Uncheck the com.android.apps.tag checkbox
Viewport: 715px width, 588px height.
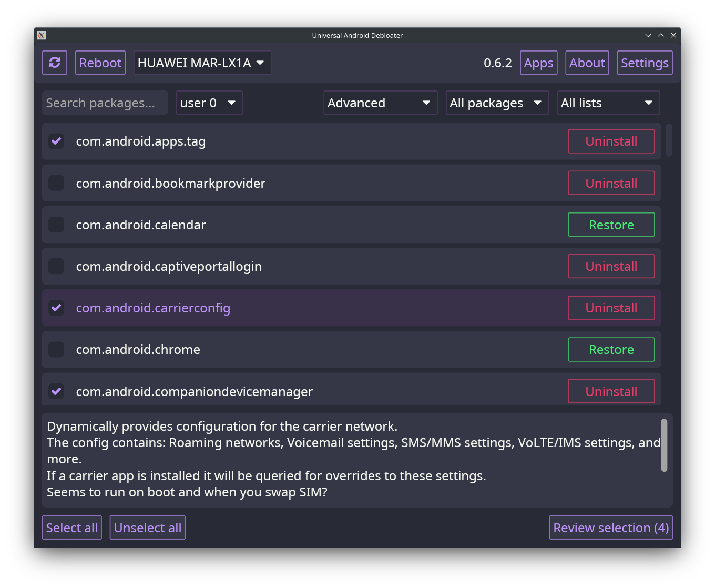pos(56,141)
